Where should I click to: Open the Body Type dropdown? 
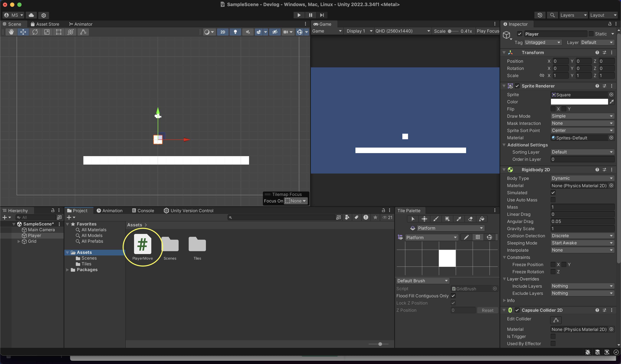582,178
